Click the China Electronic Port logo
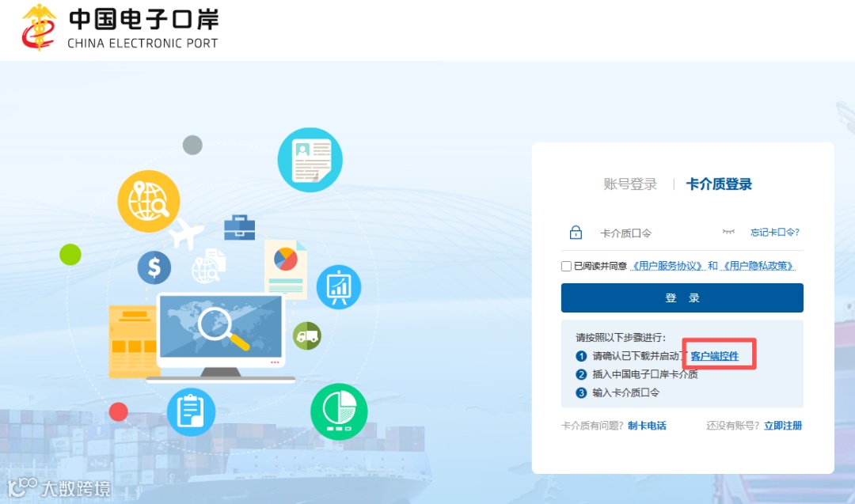 coord(120,27)
